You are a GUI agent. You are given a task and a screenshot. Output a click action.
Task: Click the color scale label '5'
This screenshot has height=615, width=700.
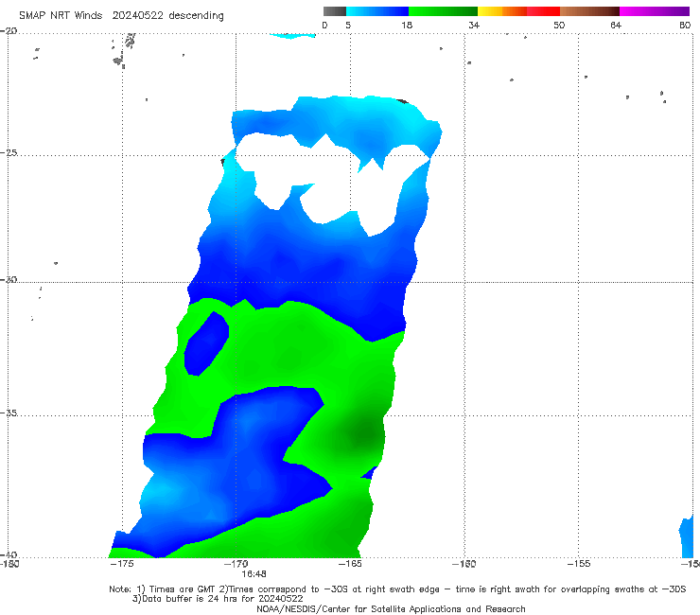348,25
